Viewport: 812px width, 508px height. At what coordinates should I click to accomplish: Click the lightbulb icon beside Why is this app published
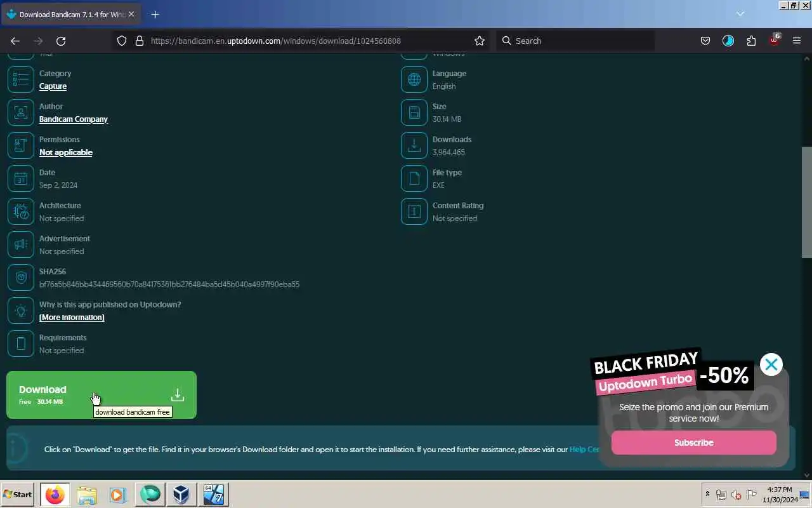coord(20,311)
